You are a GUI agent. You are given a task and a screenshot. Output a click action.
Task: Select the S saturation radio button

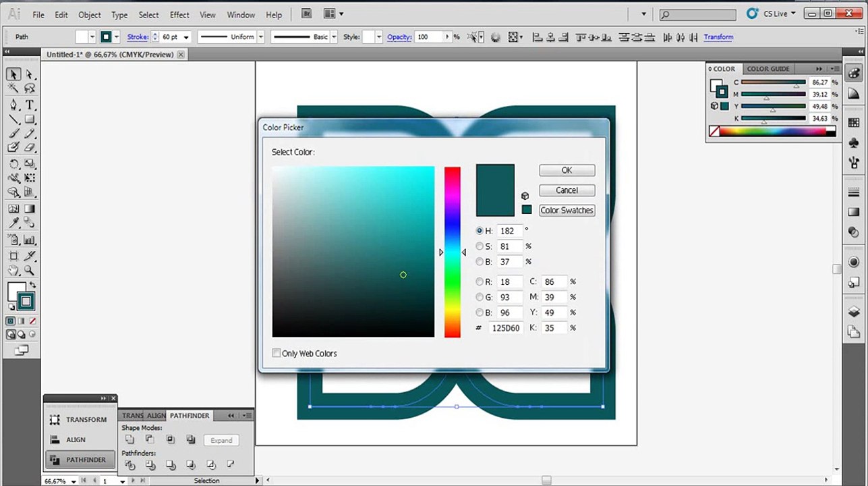pos(480,246)
